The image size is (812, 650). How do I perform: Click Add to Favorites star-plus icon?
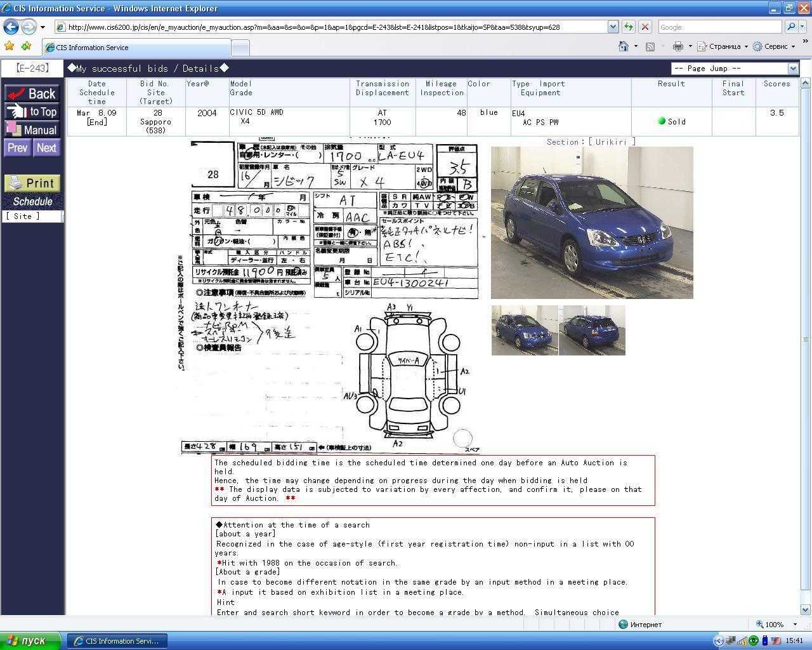[x=26, y=46]
